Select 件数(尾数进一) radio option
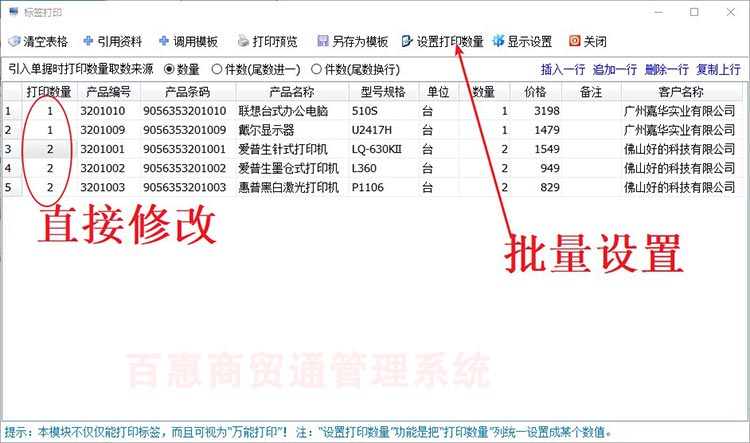The image size is (750, 443). point(217,69)
